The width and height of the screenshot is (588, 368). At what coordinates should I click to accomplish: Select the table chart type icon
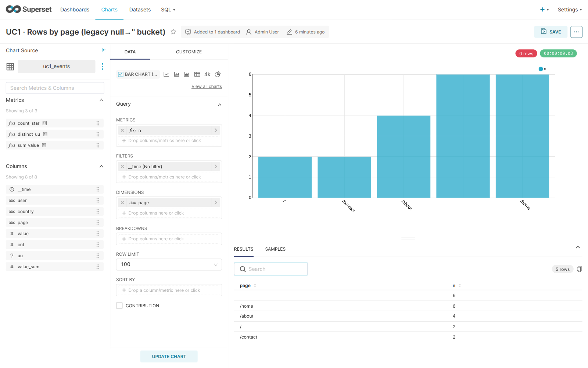(x=197, y=74)
